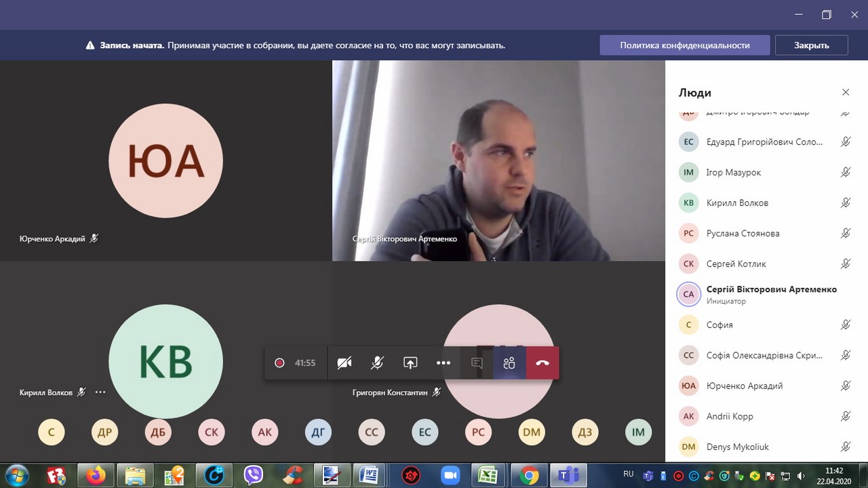Open Viber from the taskbar

[254, 476]
